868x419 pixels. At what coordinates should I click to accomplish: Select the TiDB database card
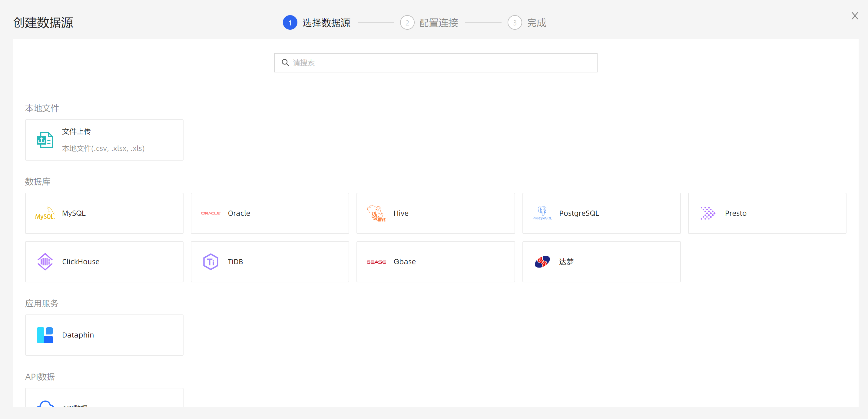tap(270, 262)
